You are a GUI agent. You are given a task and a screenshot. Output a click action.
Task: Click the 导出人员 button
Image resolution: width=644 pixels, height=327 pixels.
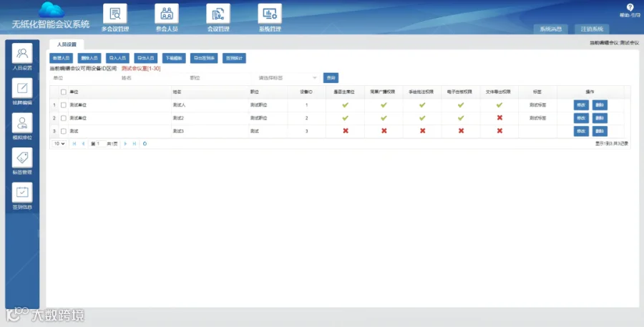pyautogui.click(x=146, y=59)
